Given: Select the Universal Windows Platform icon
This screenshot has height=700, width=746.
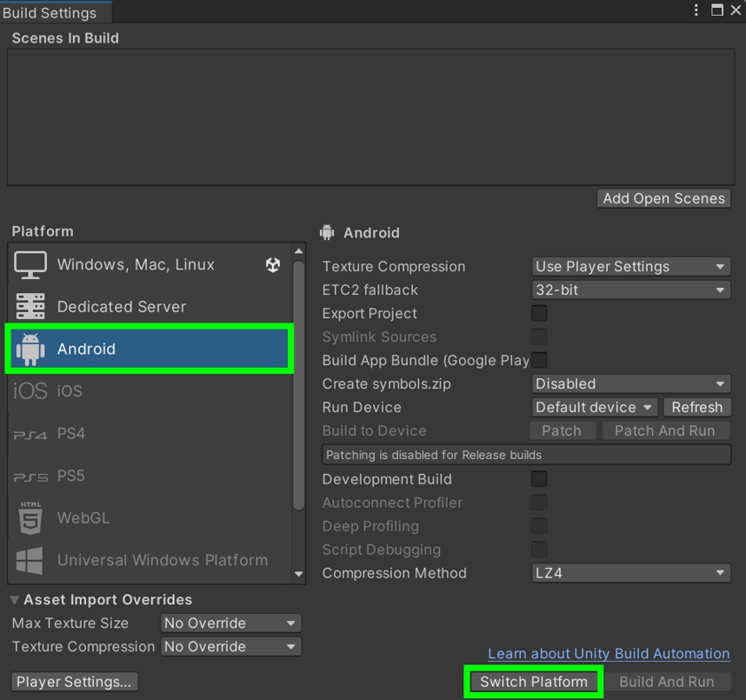Looking at the screenshot, I should [x=30, y=560].
